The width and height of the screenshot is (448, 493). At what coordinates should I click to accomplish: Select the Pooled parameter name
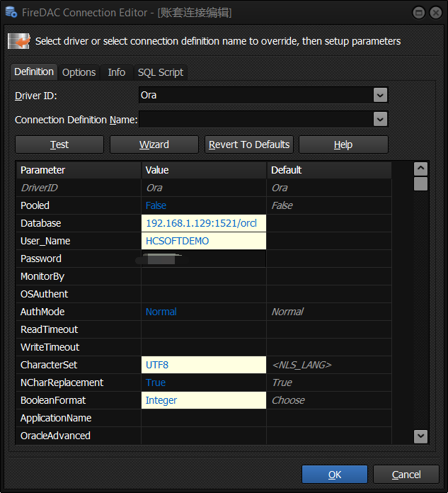tap(35, 205)
